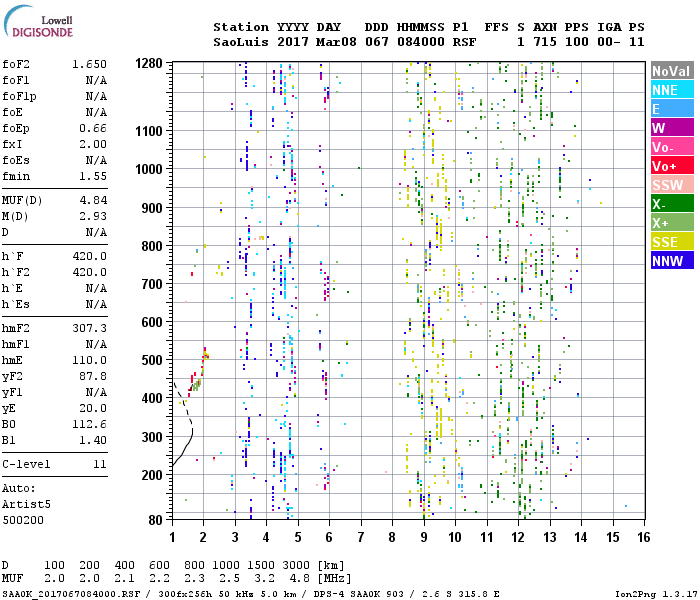
Task: Click the Ion2Png 1.3.17 version text
Action: [656, 594]
